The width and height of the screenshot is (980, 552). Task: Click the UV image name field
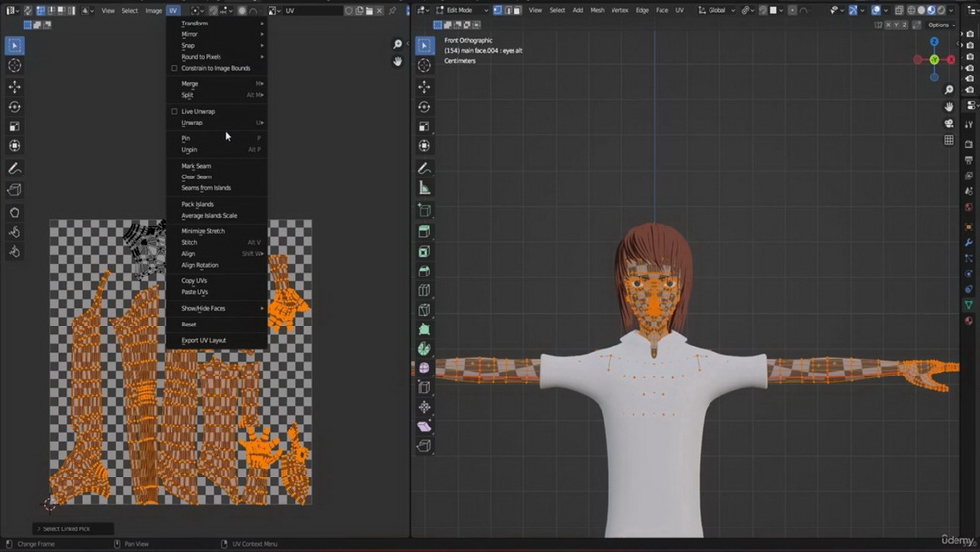click(312, 10)
